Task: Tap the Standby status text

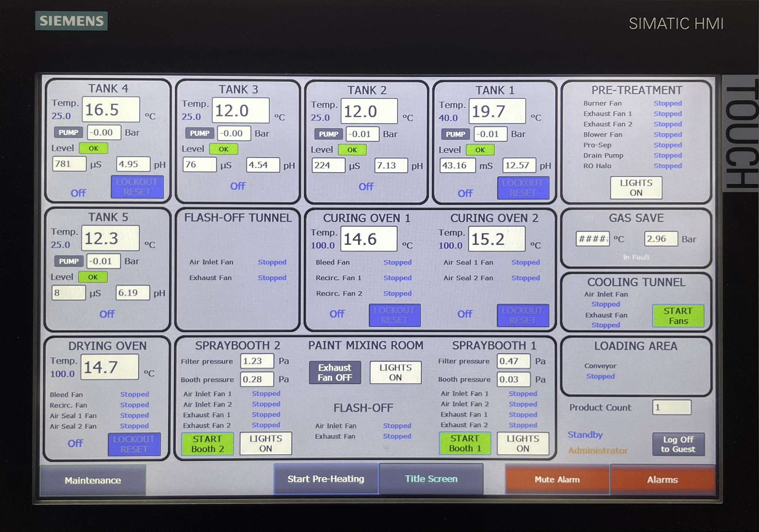Action: click(585, 434)
